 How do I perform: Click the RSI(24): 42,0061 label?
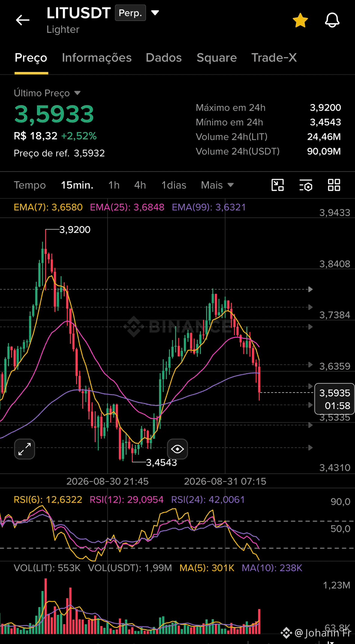[208, 500]
